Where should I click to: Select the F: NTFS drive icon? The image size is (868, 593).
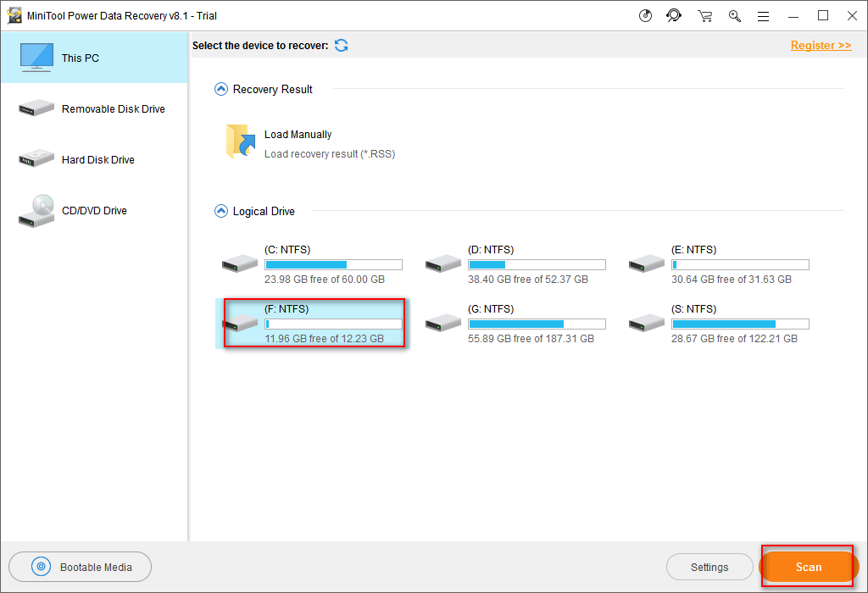click(x=240, y=323)
